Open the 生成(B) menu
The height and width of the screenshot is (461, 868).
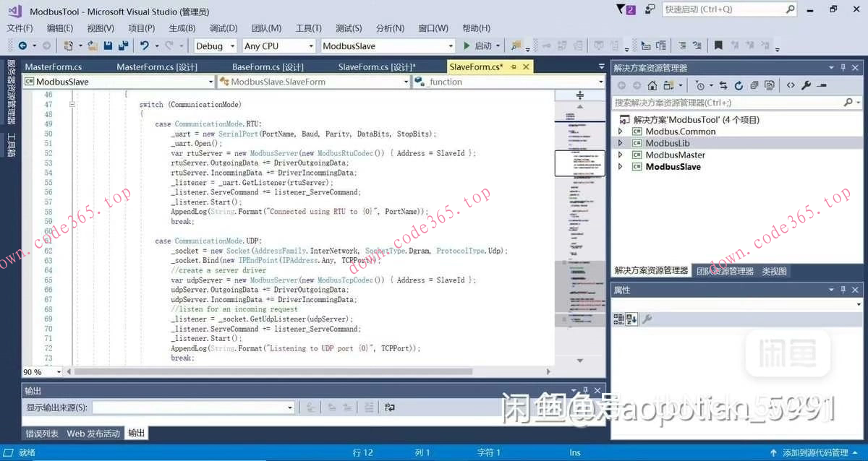pyautogui.click(x=182, y=28)
